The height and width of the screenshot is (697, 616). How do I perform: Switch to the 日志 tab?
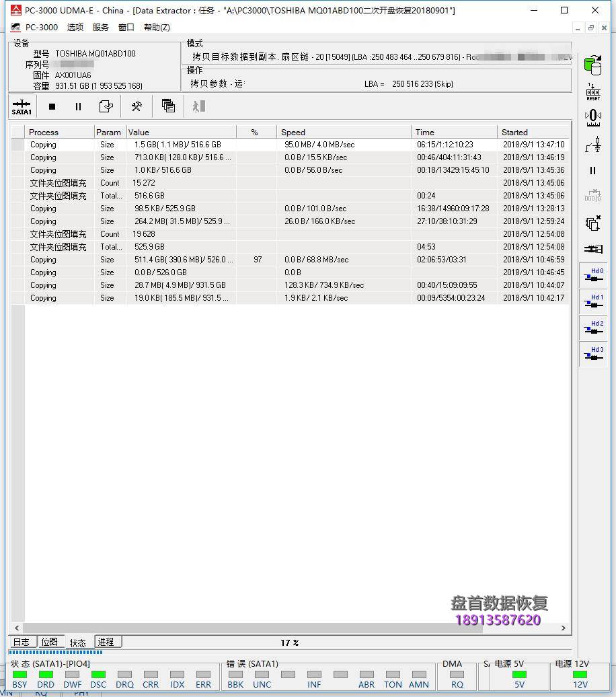click(22, 643)
